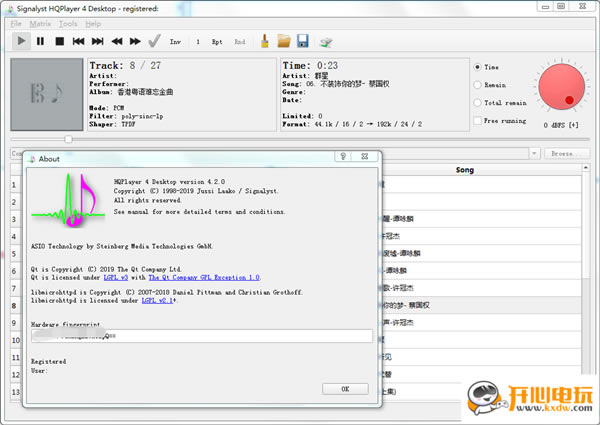The width and height of the screenshot is (600, 425).
Task: Click OK in the About dialog
Action: point(346,388)
